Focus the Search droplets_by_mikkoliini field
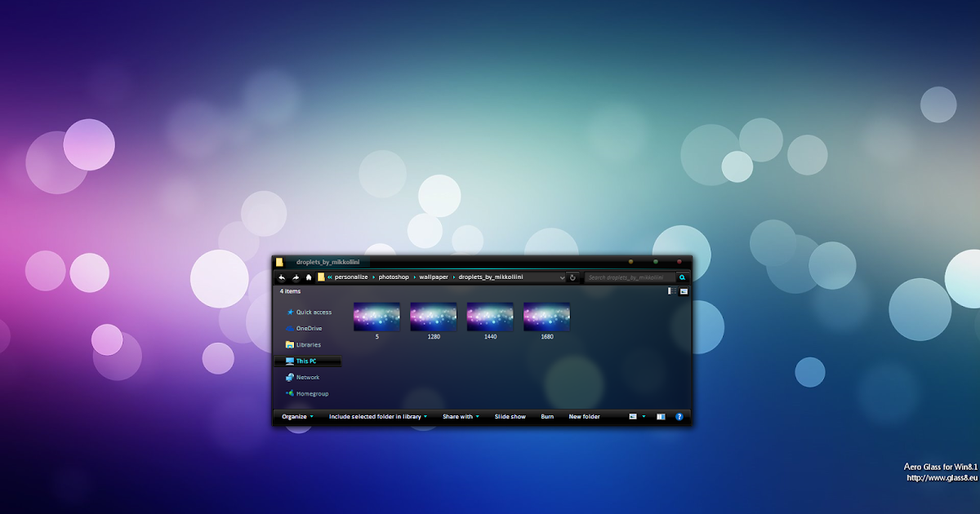This screenshot has width=980, height=514. (630, 277)
